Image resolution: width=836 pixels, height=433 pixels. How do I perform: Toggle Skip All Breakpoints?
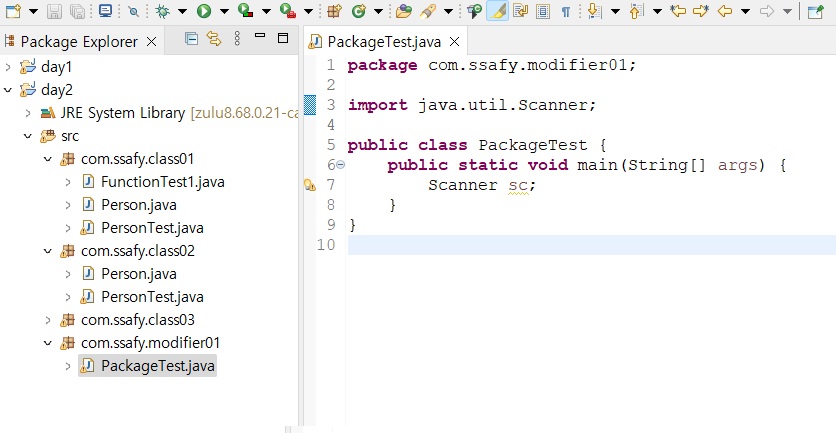tap(133, 12)
